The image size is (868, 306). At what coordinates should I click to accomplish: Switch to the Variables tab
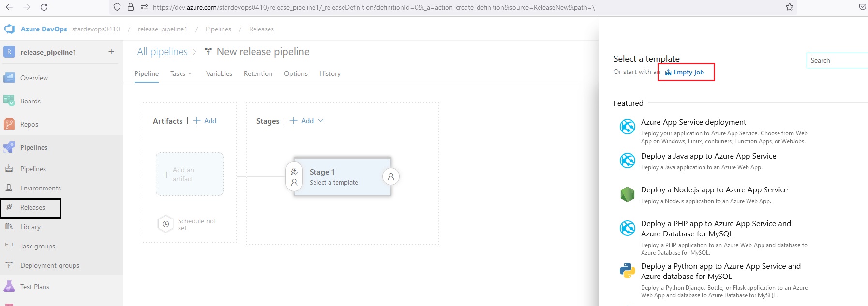[x=219, y=73]
